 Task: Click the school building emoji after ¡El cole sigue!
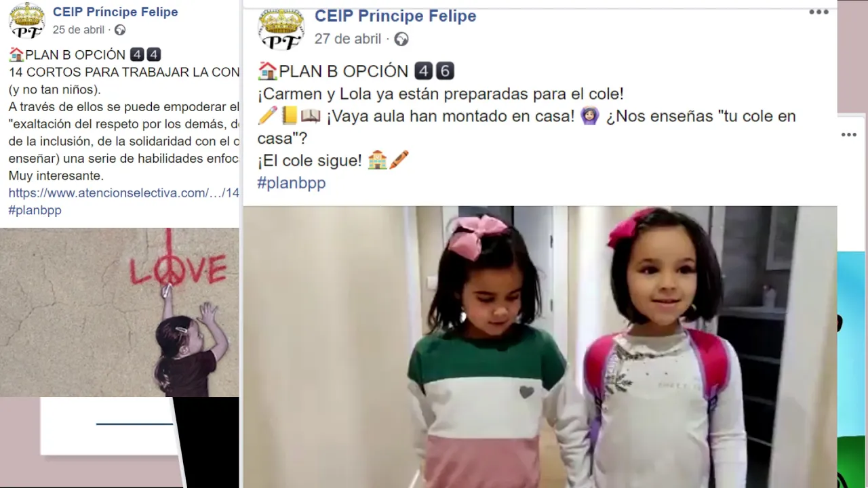point(377,161)
